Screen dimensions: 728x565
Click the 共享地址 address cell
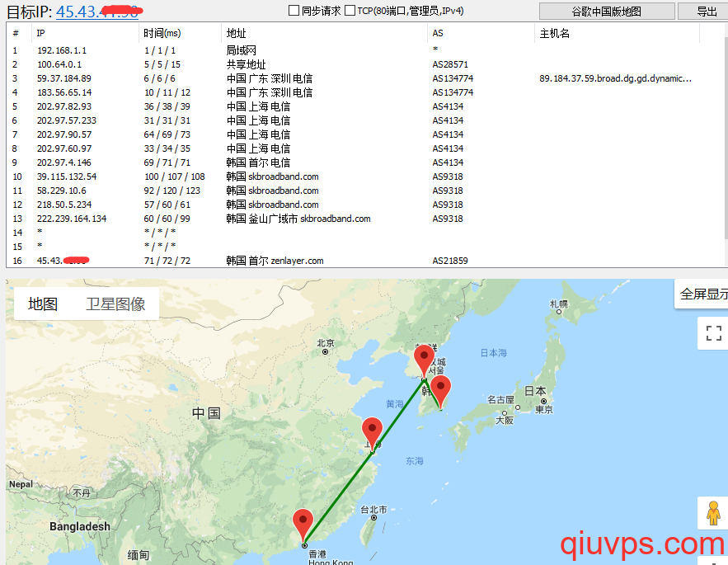click(x=246, y=64)
